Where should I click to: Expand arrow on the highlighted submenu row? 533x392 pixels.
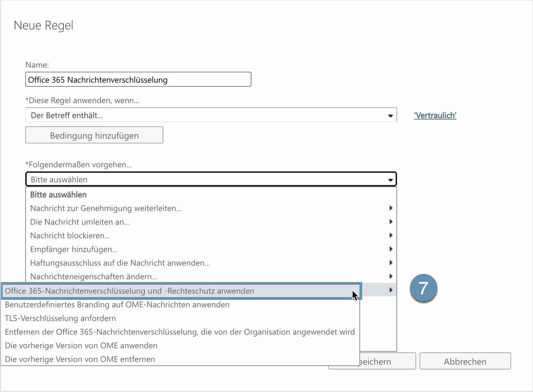coord(391,290)
